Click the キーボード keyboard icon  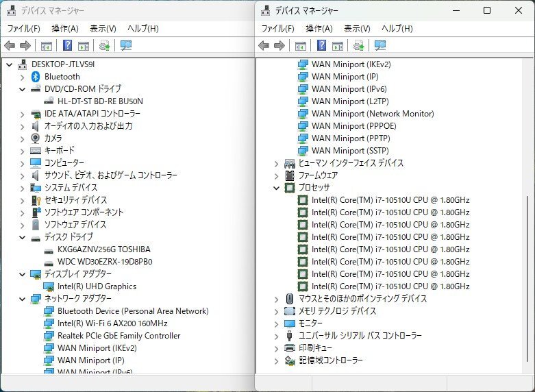coord(36,150)
